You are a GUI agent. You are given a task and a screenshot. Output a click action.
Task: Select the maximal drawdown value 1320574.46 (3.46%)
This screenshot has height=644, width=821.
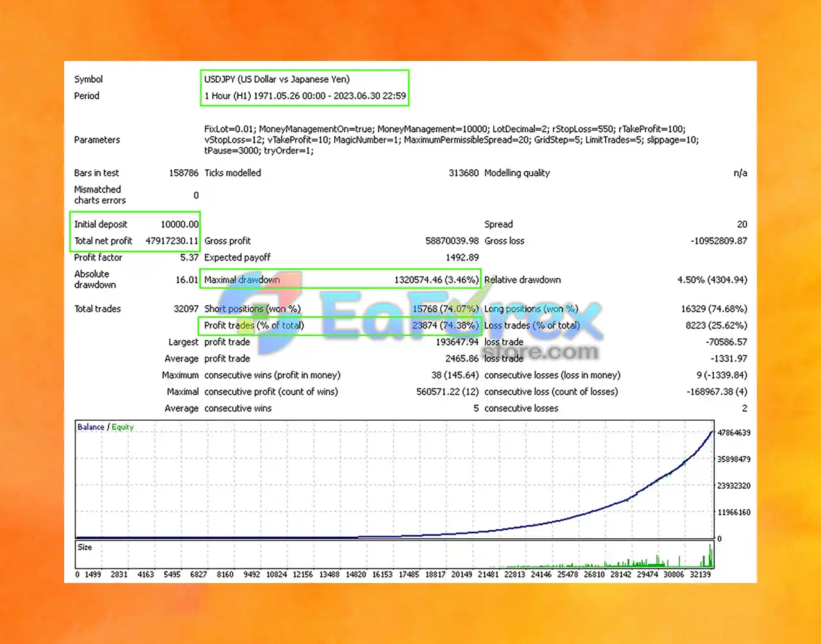coord(437,280)
